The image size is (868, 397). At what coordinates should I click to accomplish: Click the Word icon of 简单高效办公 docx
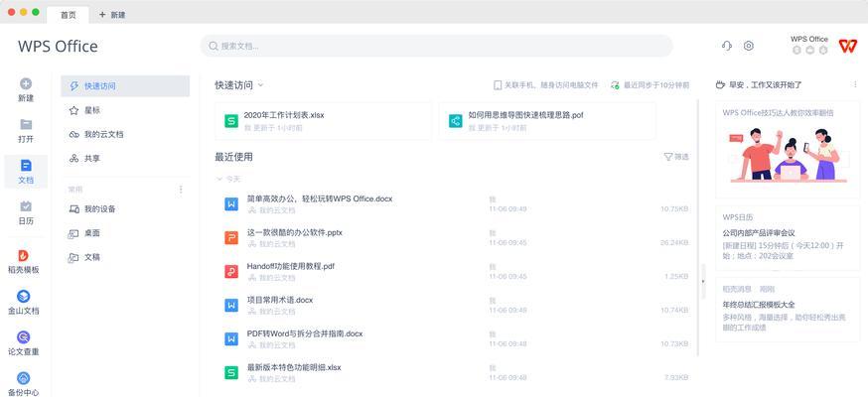pyautogui.click(x=231, y=204)
